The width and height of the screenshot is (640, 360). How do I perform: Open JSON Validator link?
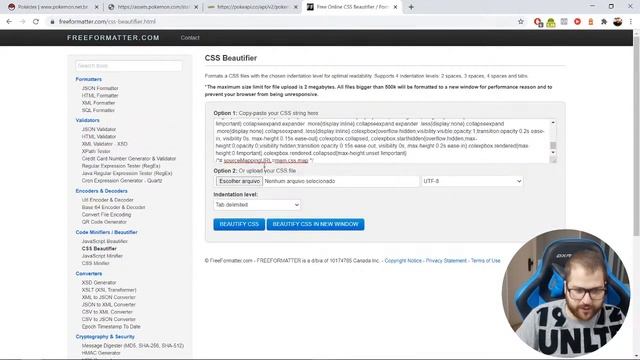tap(99, 129)
